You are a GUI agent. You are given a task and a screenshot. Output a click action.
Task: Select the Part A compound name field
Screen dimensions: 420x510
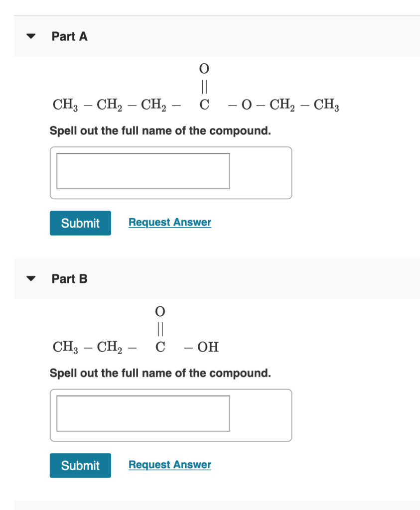(x=143, y=171)
